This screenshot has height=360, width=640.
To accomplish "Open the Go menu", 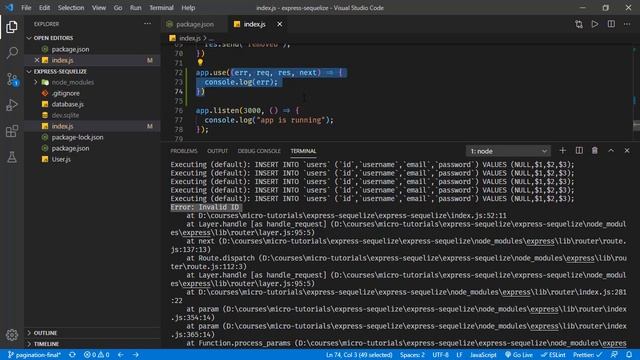I will [x=118, y=8].
